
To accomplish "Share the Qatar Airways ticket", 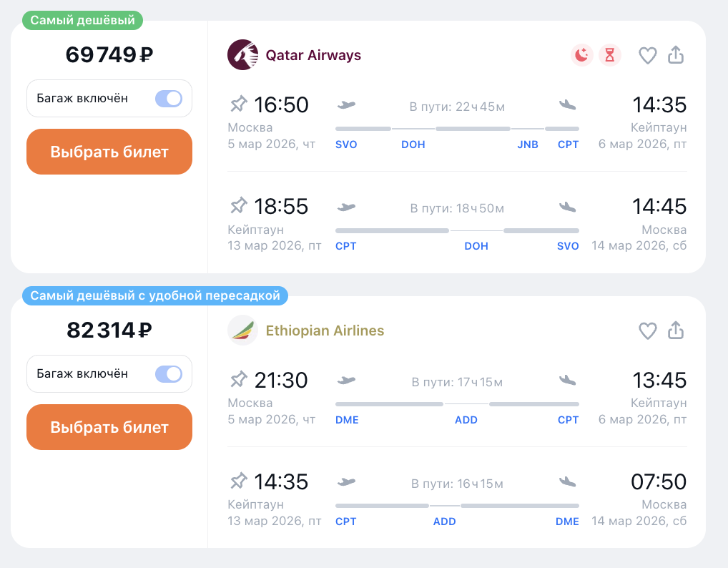I will (676, 55).
